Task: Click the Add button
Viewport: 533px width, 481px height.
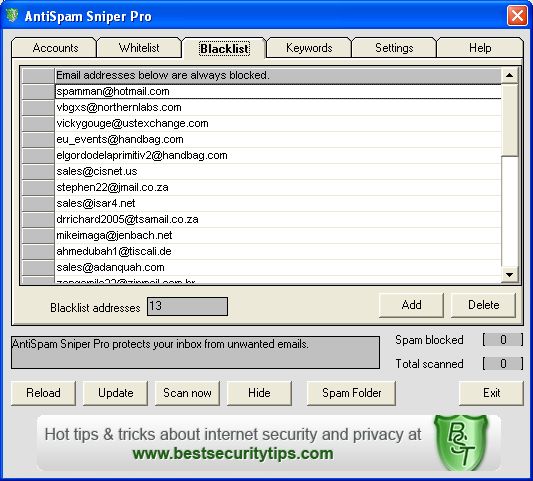Action: click(x=411, y=305)
